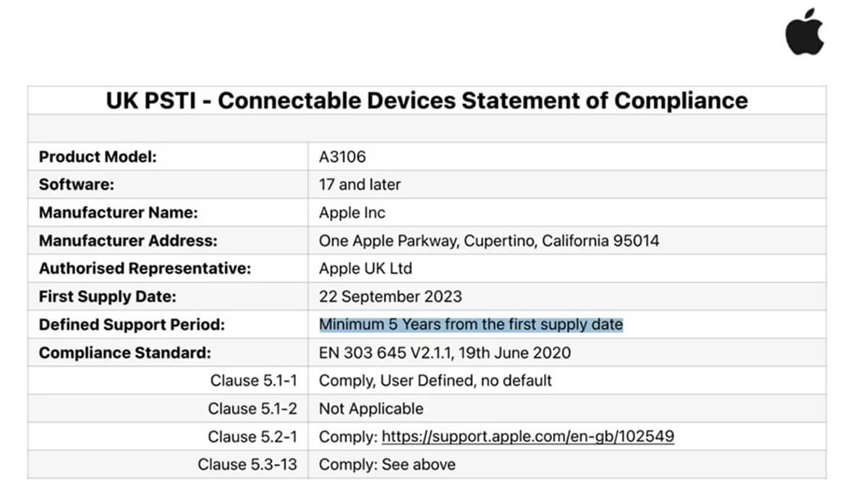Open the support.apple.com en-gb/102549 link
This screenshot has height=488, width=868.
(528, 437)
